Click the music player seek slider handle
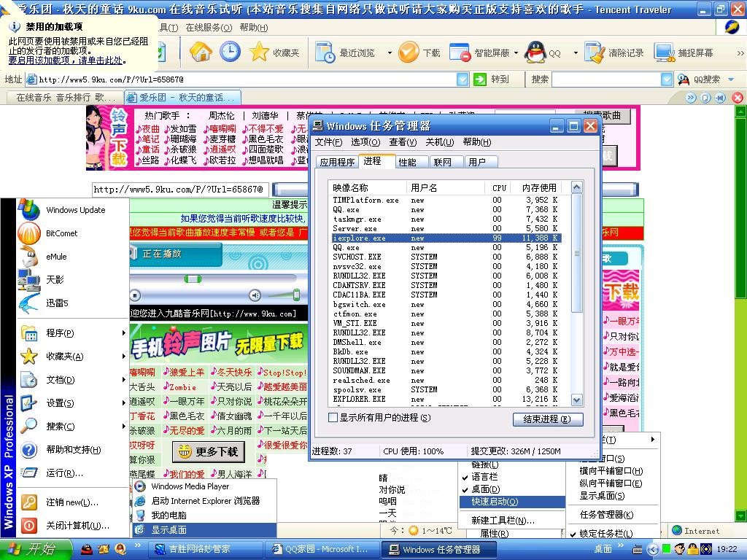The image size is (747, 560). point(193,279)
